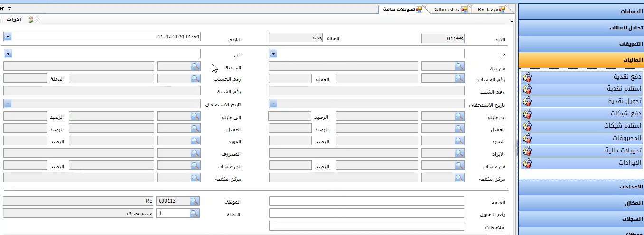Open من حساب lookup magnifier
The height and width of the screenshot is (235, 644).
coord(459,165)
